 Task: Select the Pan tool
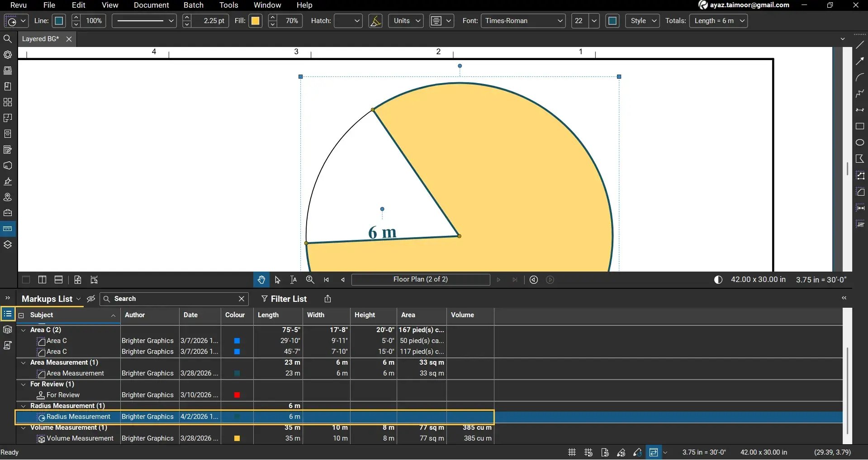261,279
